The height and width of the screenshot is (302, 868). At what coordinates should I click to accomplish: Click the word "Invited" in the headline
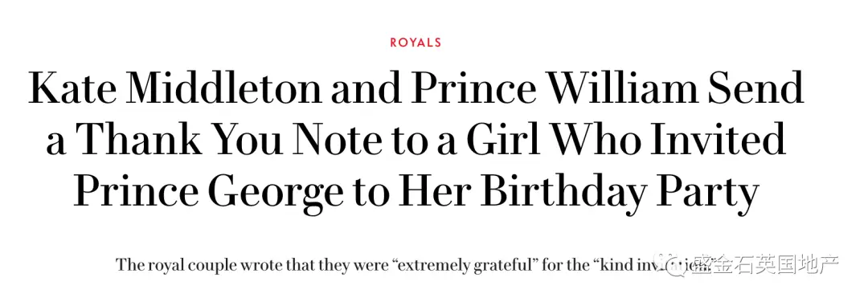point(718,139)
